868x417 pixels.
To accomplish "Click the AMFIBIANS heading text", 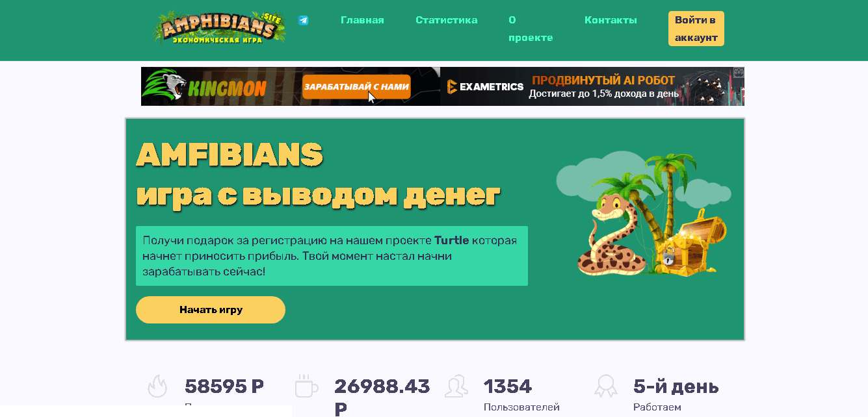I will click(230, 155).
